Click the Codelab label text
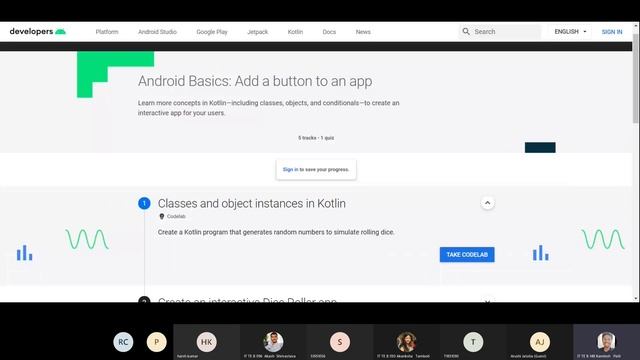This screenshot has height=360, width=640. point(176,216)
